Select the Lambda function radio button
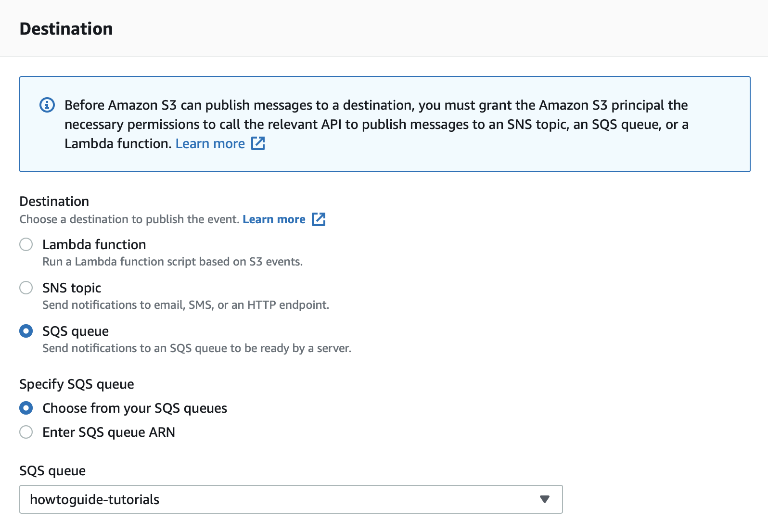Screen dimensions: 768x532 (x=26, y=244)
